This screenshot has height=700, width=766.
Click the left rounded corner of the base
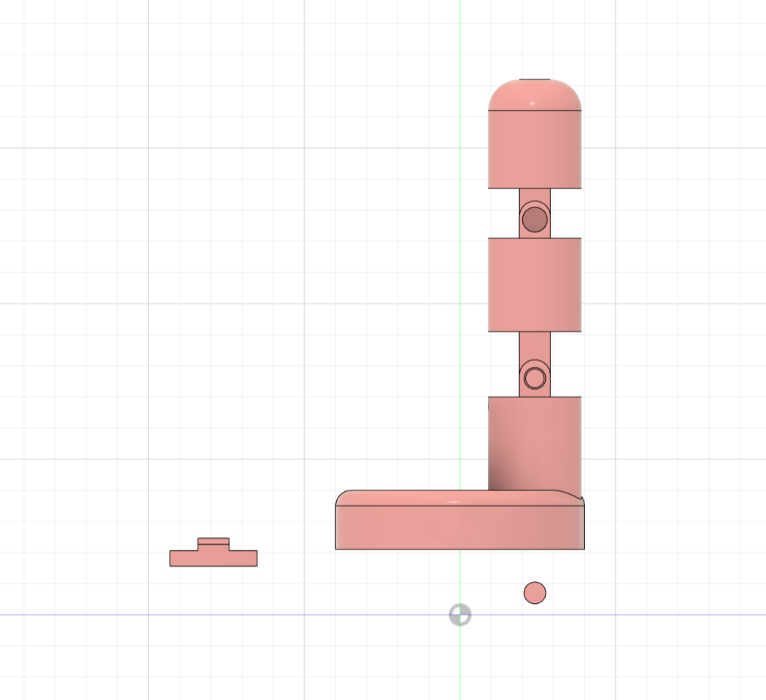tap(343, 496)
